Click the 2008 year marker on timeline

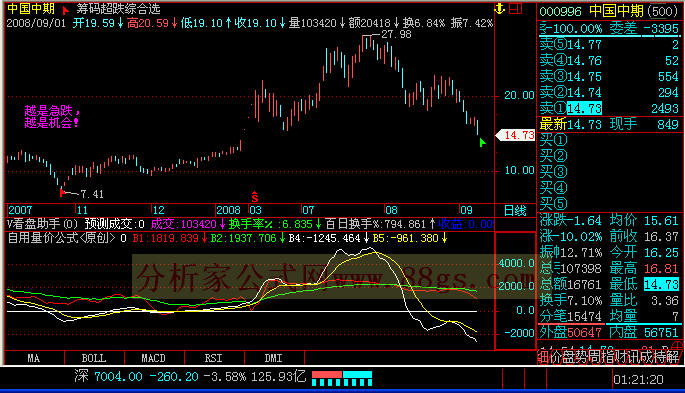pos(228,210)
